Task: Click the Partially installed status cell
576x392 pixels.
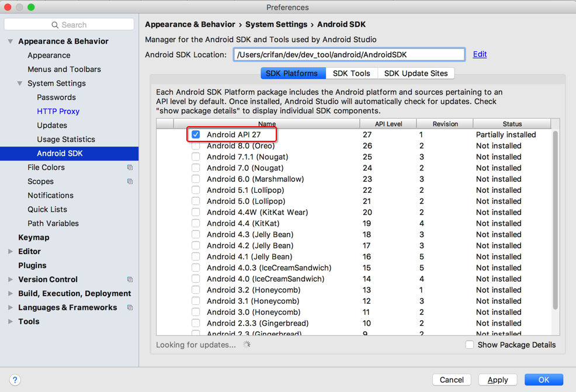Action: (x=506, y=134)
